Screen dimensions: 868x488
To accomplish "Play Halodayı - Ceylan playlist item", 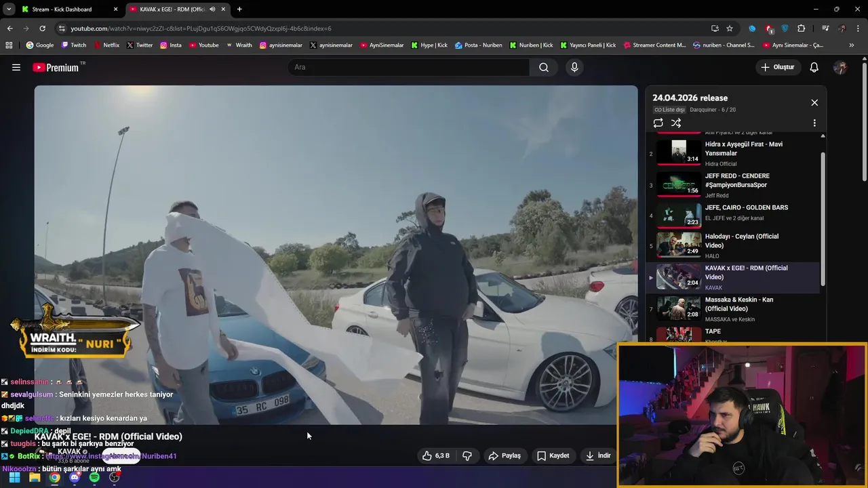I will 732,247.
